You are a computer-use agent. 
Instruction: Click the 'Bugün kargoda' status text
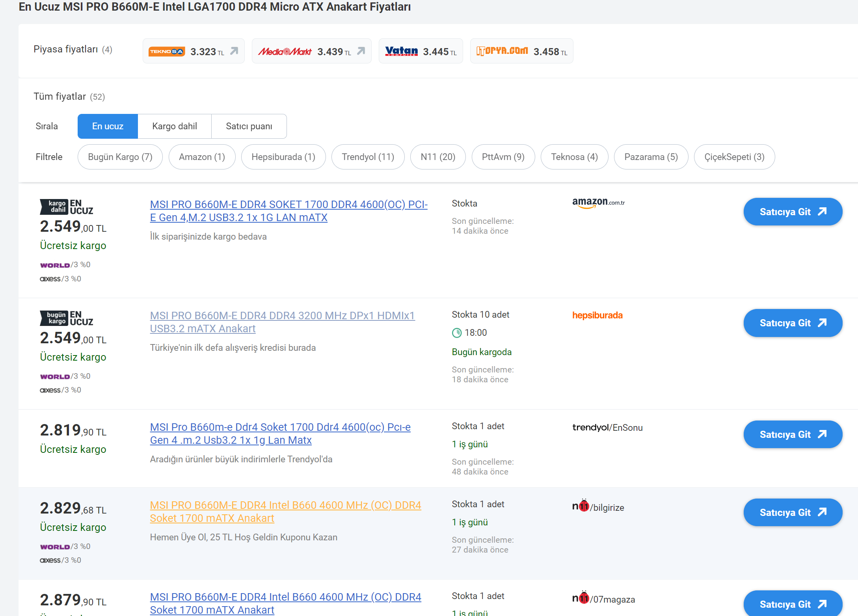pyautogui.click(x=482, y=352)
